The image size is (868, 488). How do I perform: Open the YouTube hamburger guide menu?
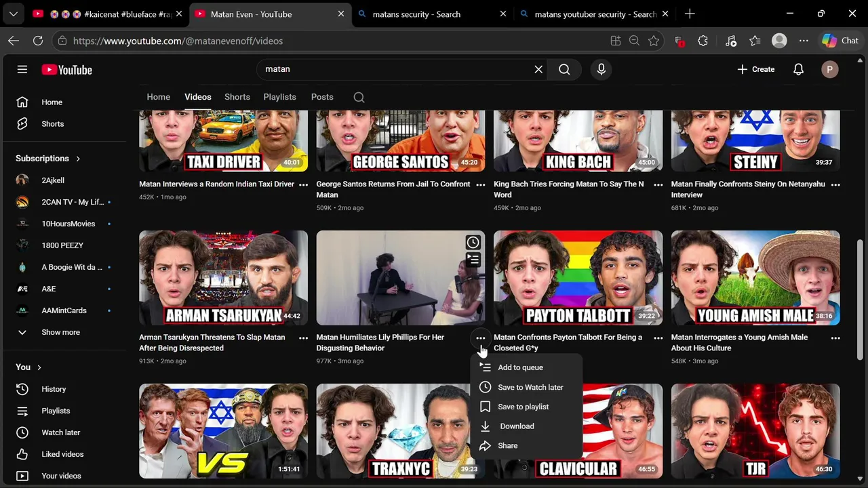click(x=22, y=69)
